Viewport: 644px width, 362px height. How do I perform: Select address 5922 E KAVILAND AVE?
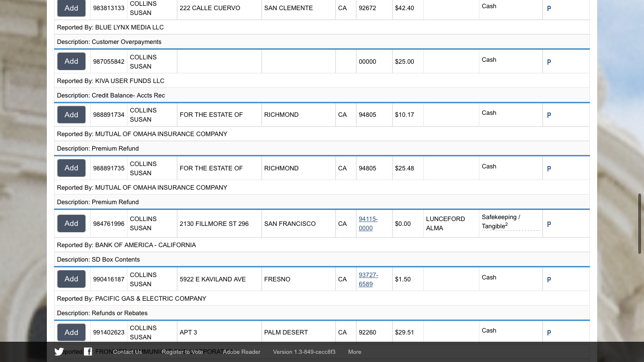213,279
